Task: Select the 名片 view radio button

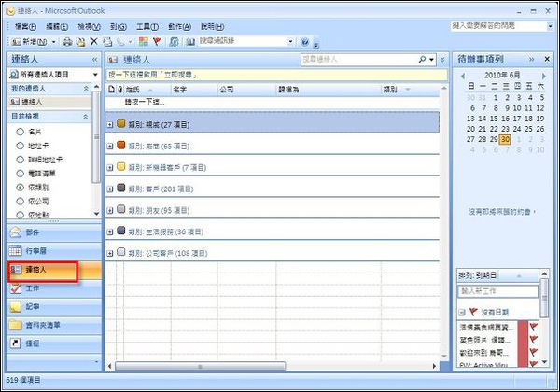Action: [x=20, y=132]
